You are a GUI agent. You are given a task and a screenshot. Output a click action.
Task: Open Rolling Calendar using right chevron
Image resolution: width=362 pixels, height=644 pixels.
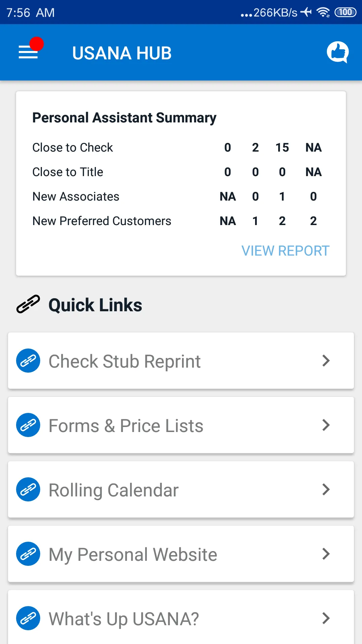pyautogui.click(x=326, y=489)
